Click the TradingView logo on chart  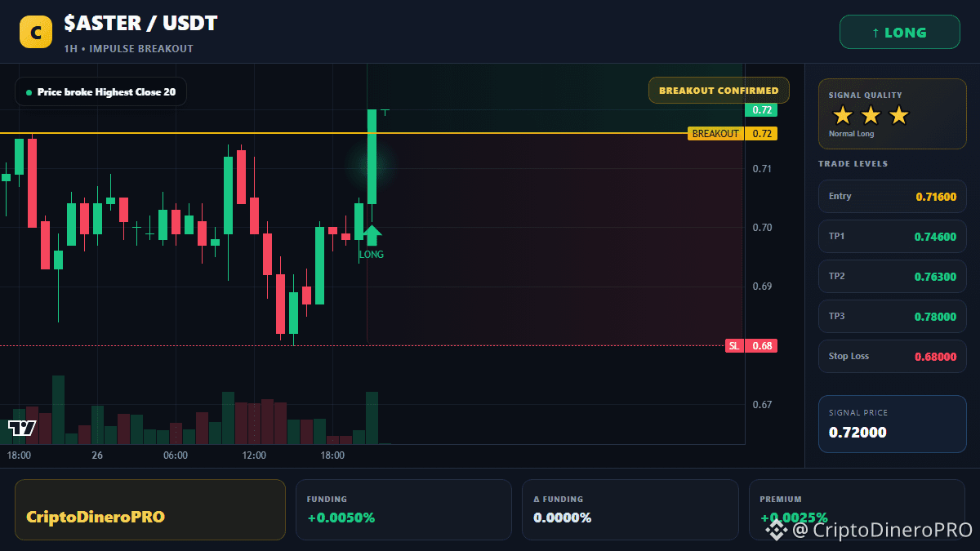pos(22,428)
